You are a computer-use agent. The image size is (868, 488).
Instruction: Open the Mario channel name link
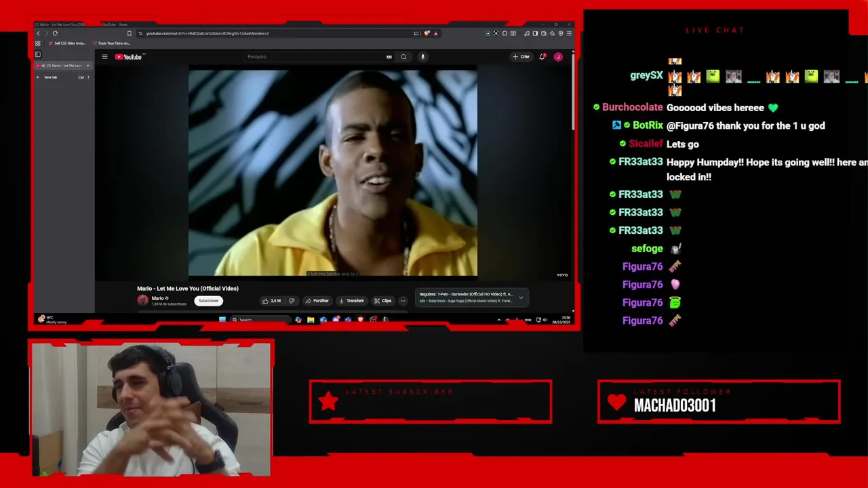pos(157,298)
